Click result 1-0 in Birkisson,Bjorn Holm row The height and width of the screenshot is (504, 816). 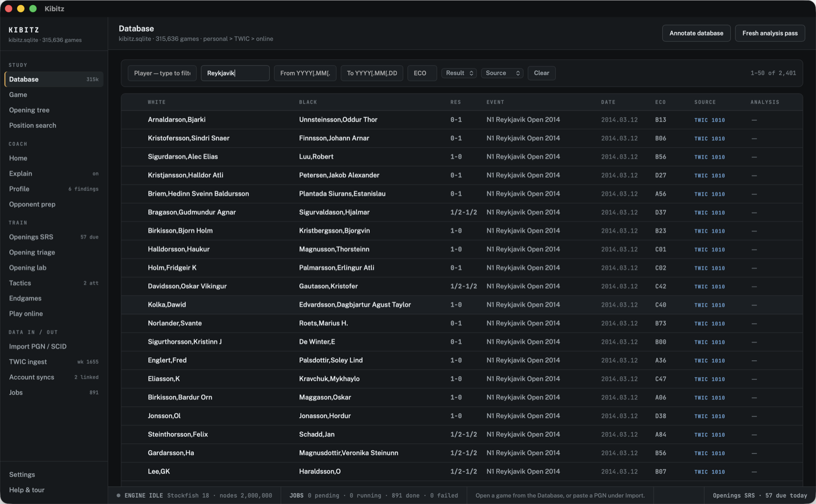456,231
